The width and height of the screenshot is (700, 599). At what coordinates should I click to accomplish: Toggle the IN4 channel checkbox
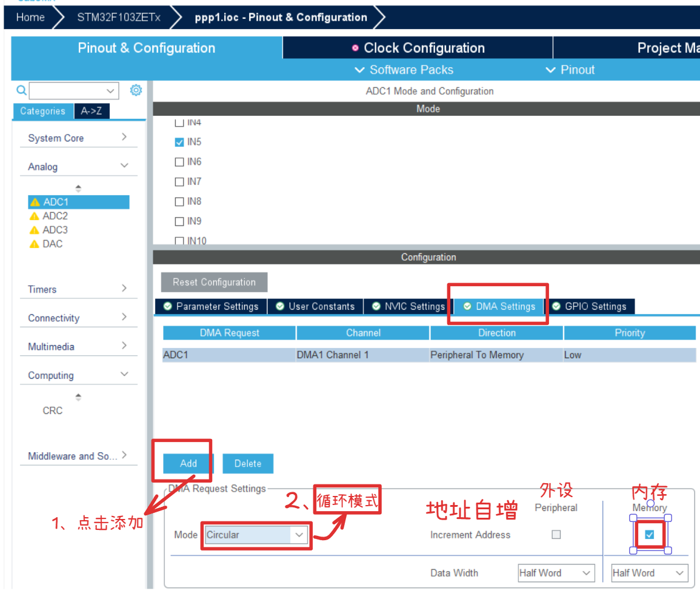click(x=179, y=122)
